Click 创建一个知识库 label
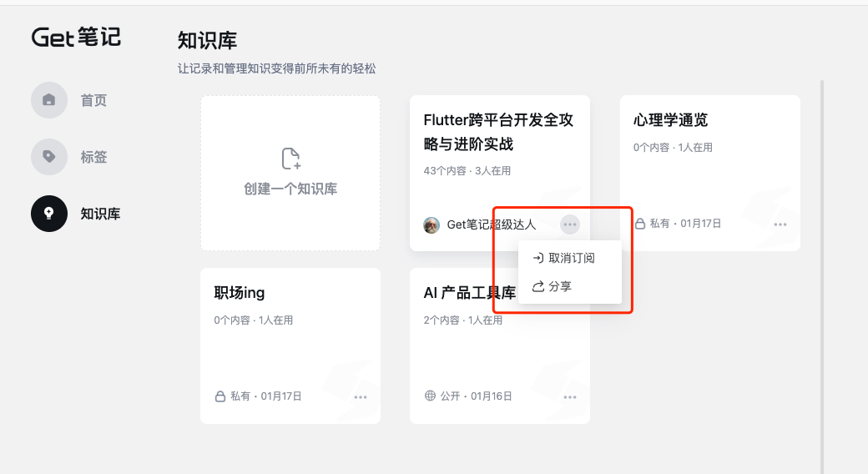This screenshot has width=868, height=474. pos(290,189)
